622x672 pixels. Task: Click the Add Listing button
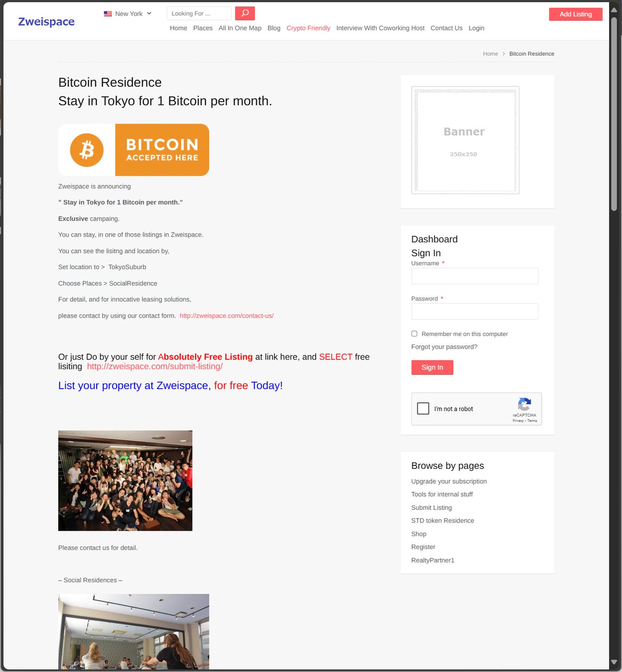[x=576, y=14]
